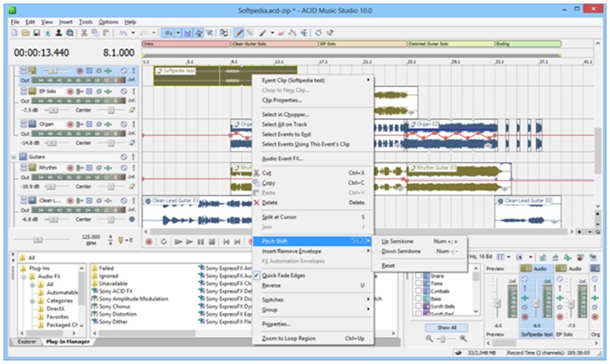Screen dimensions: 610x364
Task: Collapse Audio FX tree node
Action: pos(24,276)
